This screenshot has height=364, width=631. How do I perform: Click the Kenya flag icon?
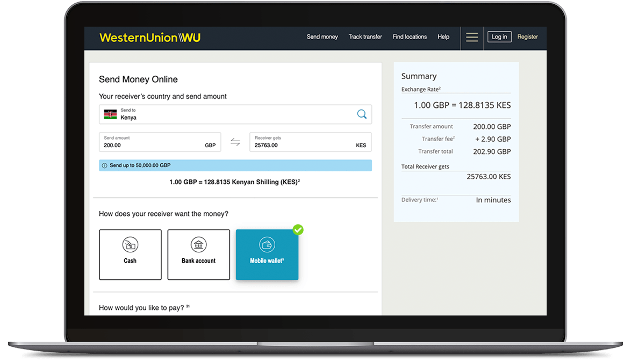tap(110, 114)
